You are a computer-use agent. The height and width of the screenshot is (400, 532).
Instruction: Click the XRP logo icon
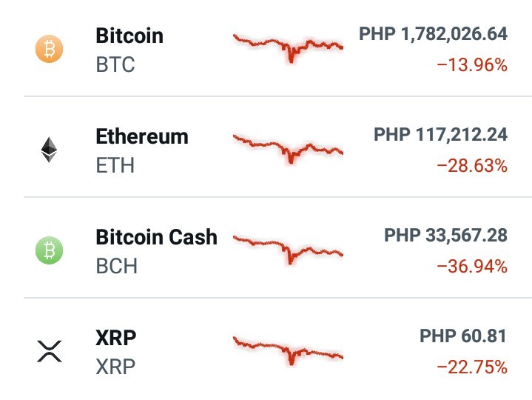[x=49, y=351]
